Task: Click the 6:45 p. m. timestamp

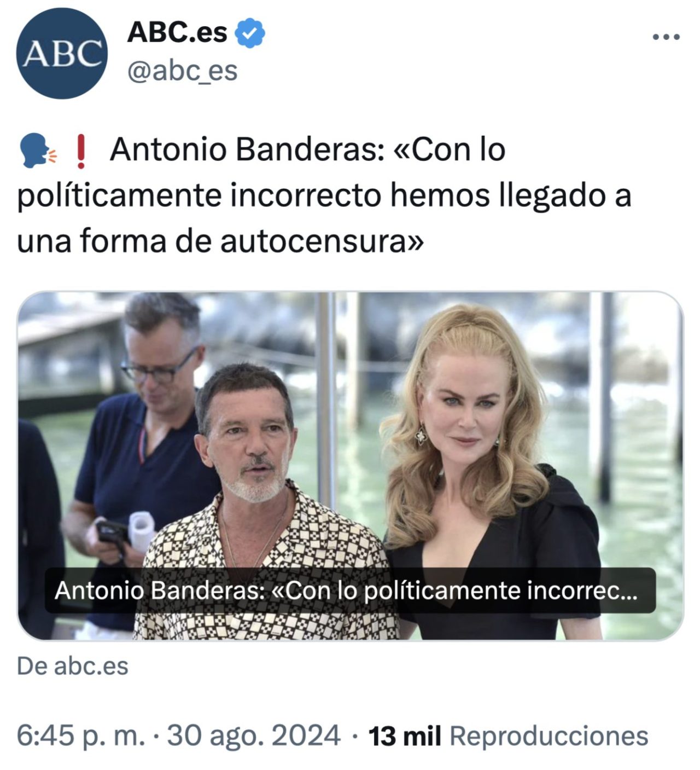Action: click(81, 736)
